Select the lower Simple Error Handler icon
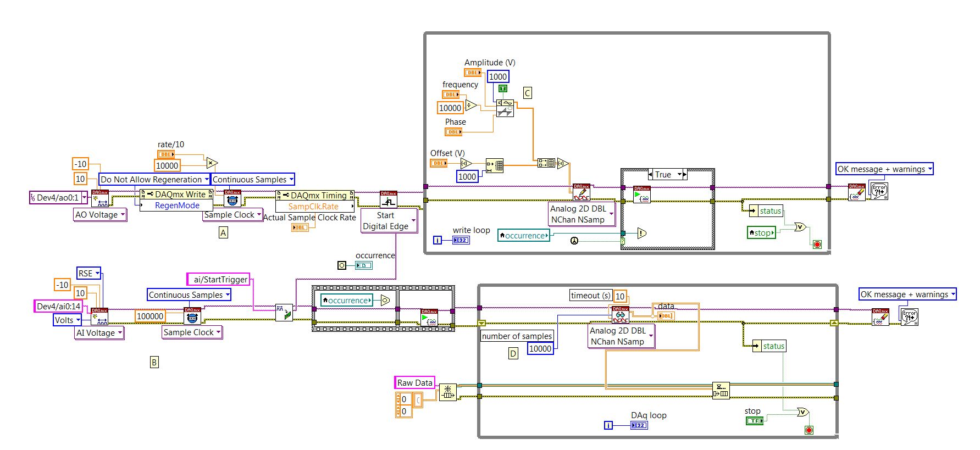This screenshot has height=450, width=980. (909, 316)
